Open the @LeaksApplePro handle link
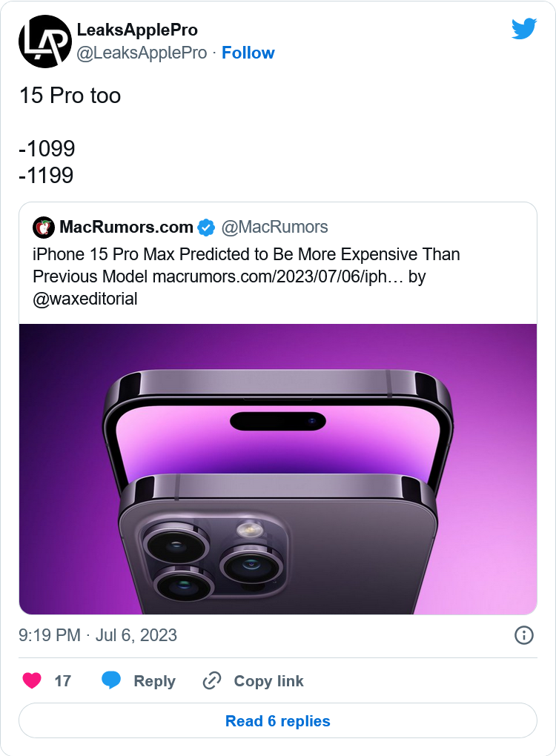 (x=142, y=53)
